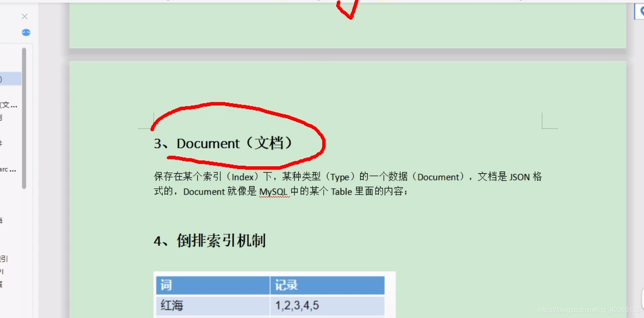Open the outline entry ending with "arc…"
This screenshot has width=644, height=318.
click(x=8, y=170)
